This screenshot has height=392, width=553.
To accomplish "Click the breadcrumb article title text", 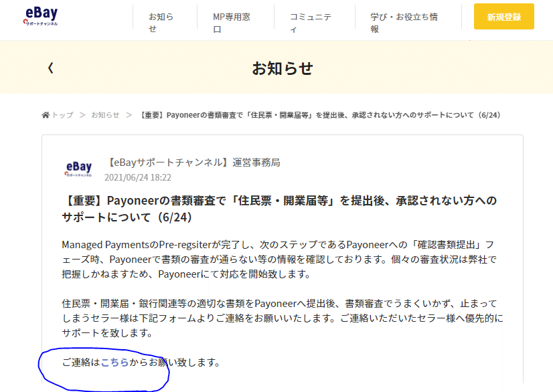I will (319, 115).
